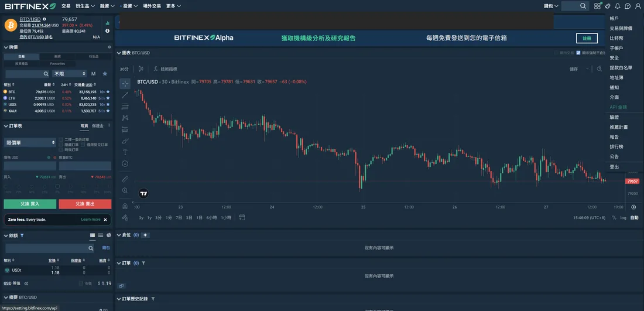Collapse the 訂單表 order form panel

click(6, 126)
